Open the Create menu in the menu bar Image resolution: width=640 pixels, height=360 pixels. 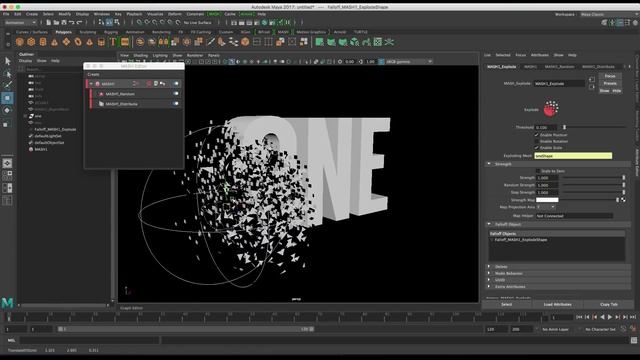click(32, 14)
